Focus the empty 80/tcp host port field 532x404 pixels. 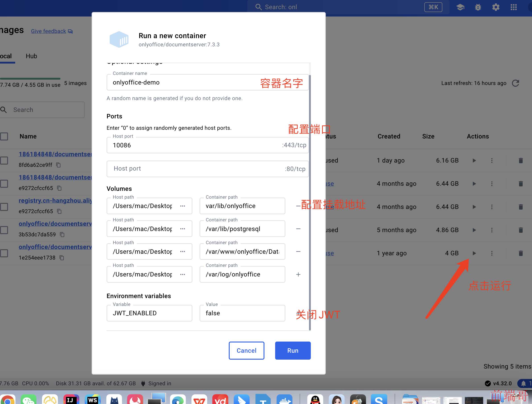(x=208, y=169)
